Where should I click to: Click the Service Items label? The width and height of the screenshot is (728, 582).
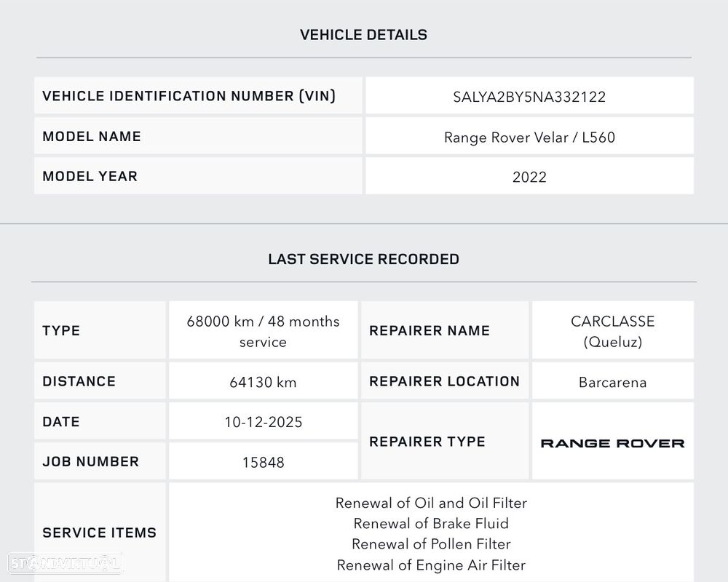tap(100, 533)
